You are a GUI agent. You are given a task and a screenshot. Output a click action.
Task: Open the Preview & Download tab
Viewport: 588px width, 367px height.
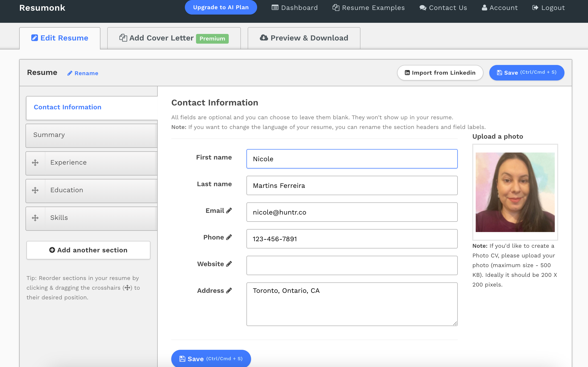tap(304, 38)
